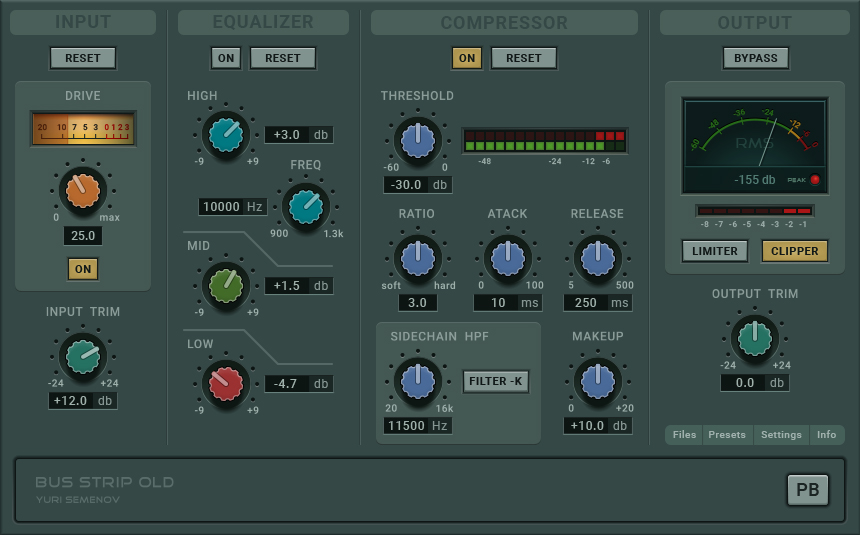Click the red Low EQ knob

(x=226, y=384)
